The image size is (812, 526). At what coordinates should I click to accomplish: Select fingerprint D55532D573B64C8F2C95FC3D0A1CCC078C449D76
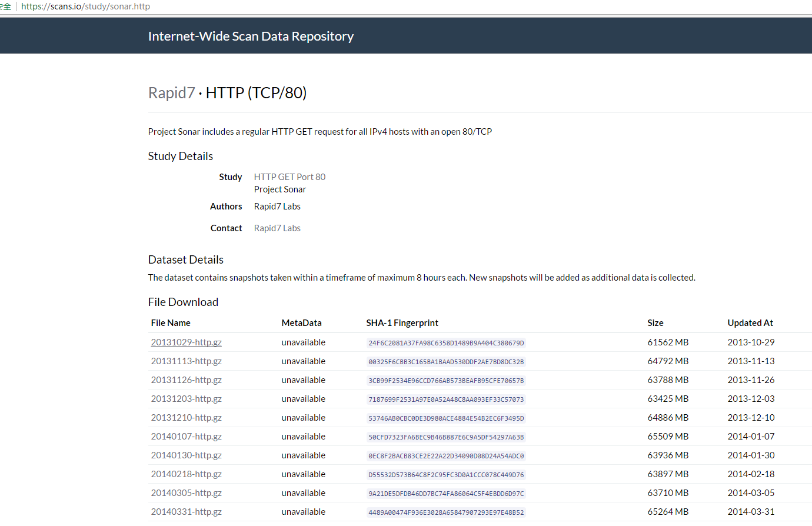(x=446, y=475)
